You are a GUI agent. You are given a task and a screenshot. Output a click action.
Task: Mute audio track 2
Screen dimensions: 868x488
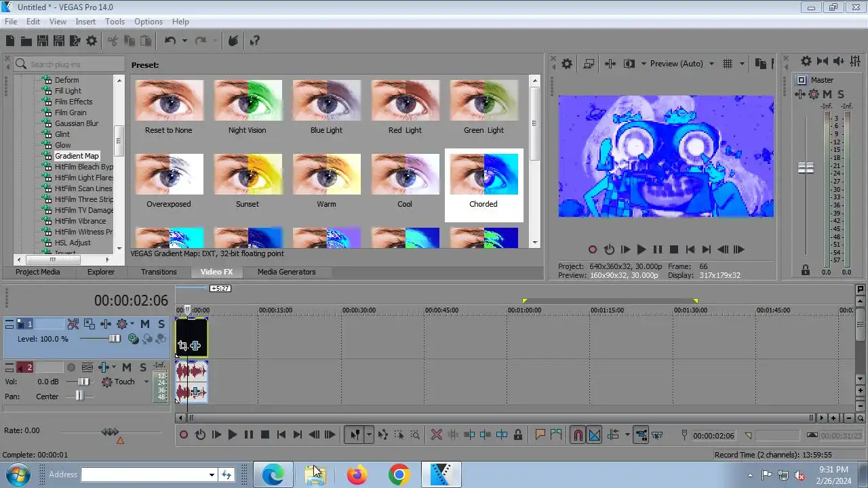(127, 367)
